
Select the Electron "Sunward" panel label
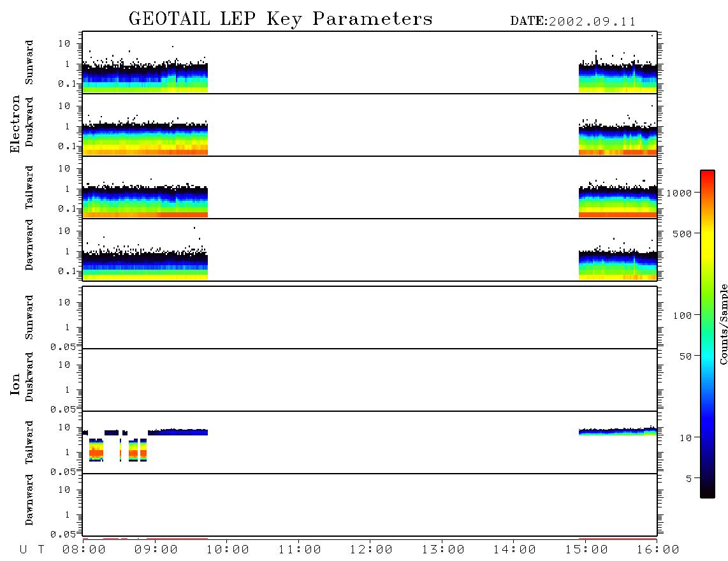point(29,62)
